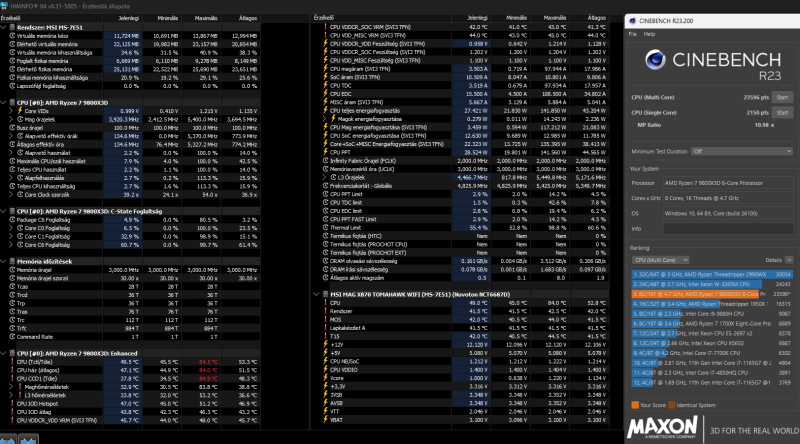Click the Processor field in Your System
The image size is (800, 444).
tap(728, 183)
